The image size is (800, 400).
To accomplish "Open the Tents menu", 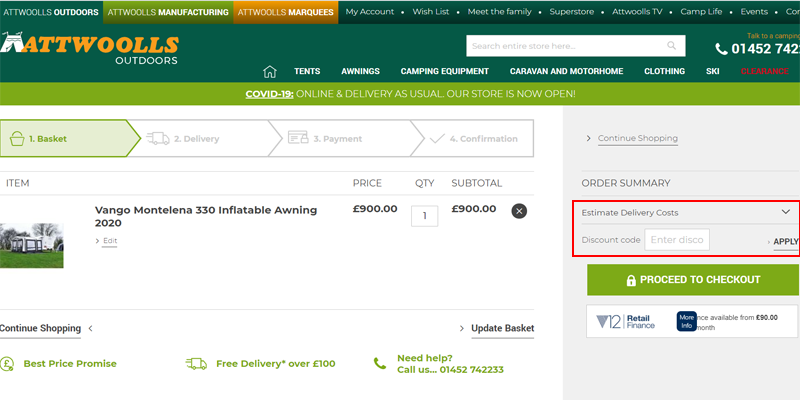I will click(307, 71).
